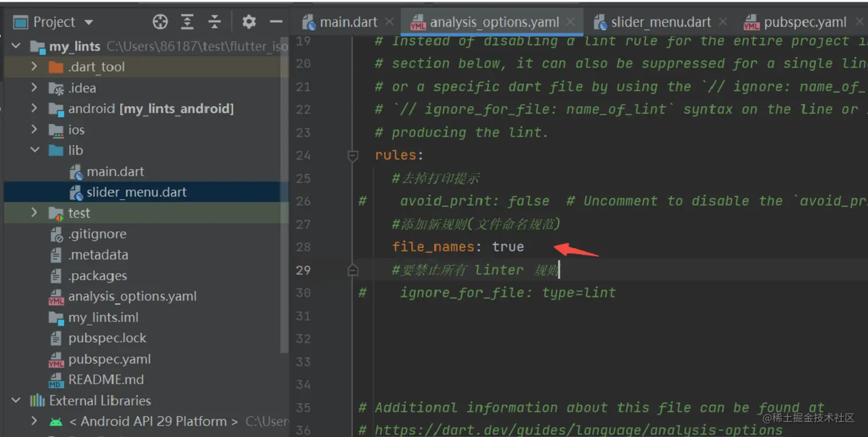
Task: Select .packages file in tree
Action: pos(98,276)
